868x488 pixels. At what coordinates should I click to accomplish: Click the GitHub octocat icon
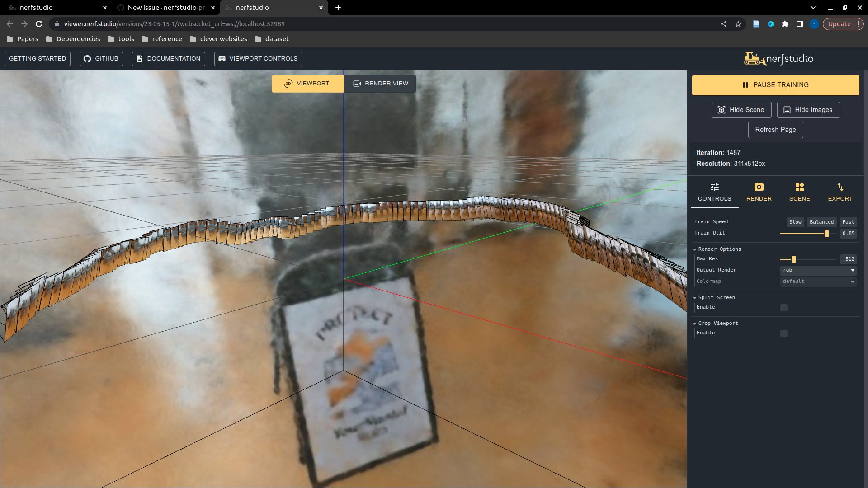tap(87, 58)
